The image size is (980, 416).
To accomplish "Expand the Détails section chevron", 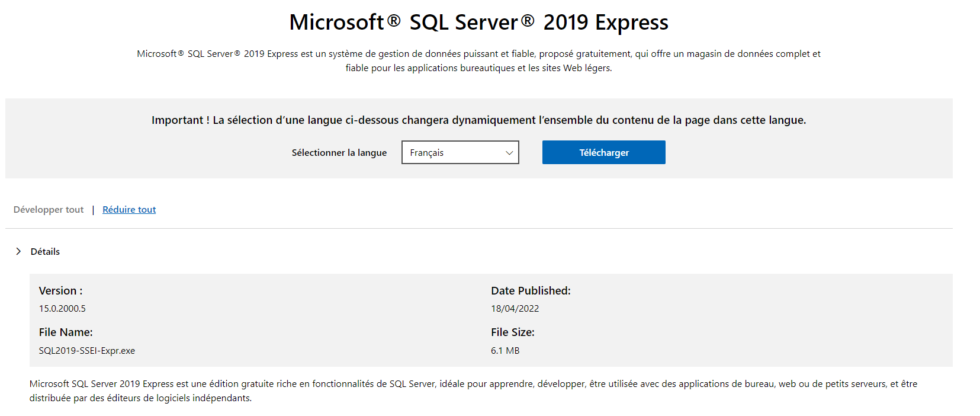I will (x=18, y=251).
